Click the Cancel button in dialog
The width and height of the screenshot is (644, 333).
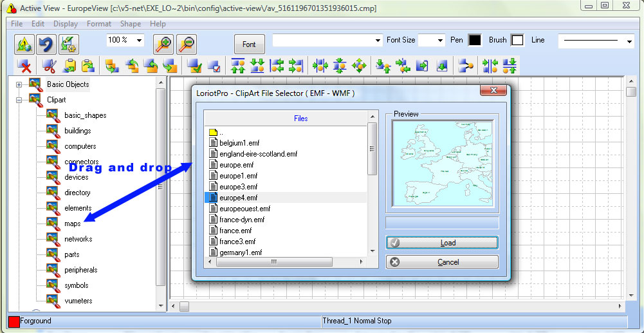click(443, 262)
